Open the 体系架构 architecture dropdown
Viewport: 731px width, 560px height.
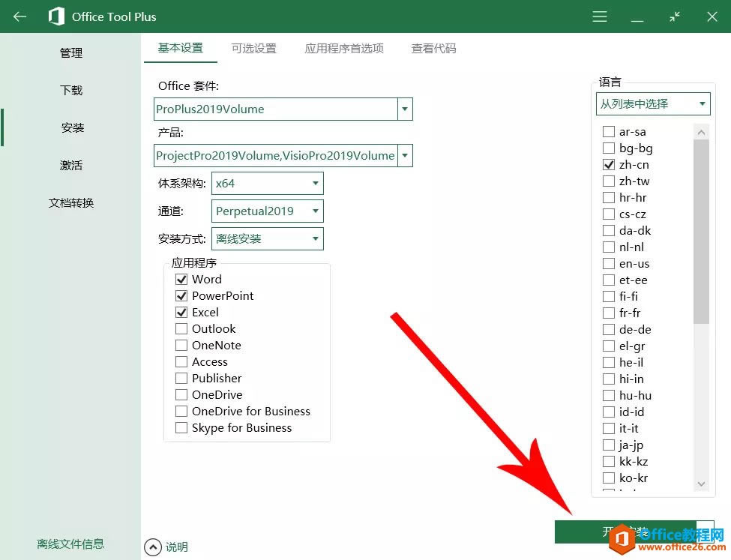click(315, 183)
